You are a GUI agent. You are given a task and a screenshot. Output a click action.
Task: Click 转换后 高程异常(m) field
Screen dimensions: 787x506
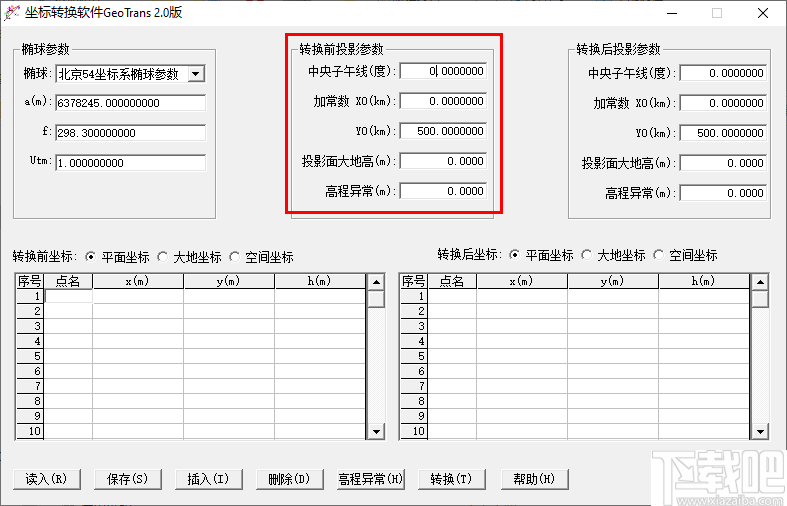723,193
